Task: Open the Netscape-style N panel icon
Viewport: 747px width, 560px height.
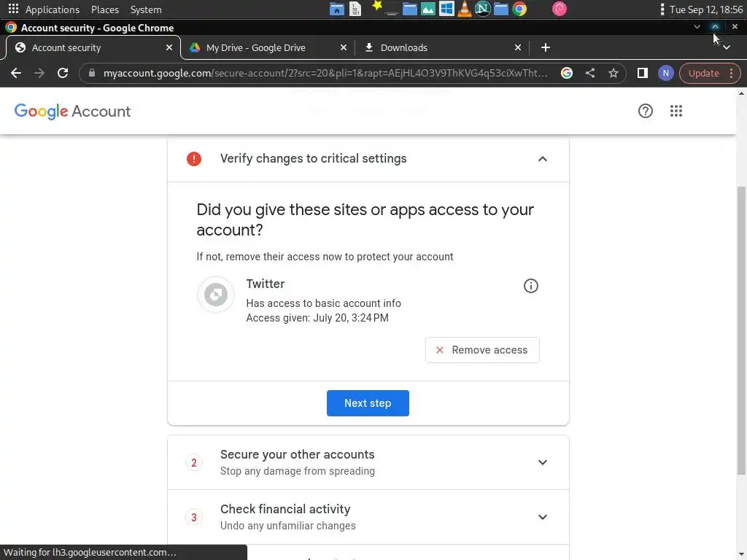Action: (483, 9)
